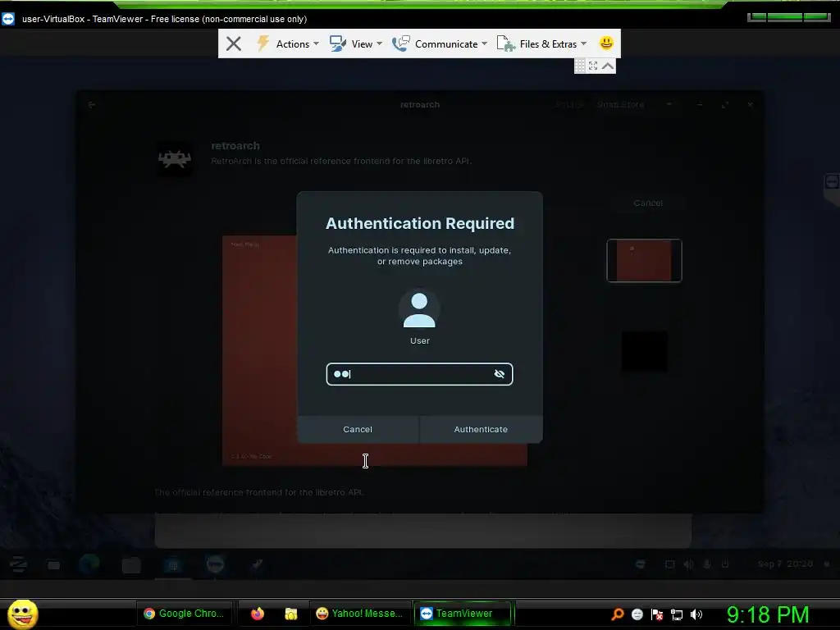This screenshot has height=630, width=840.
Task: Click the grid grip icon below the toolbar
Action: (x=580, y=66)
